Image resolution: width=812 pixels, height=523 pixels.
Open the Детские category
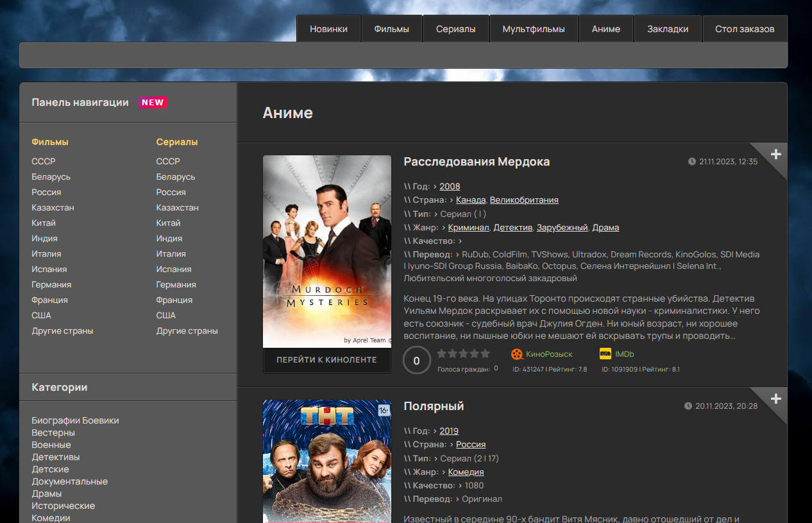coord(51,469)
